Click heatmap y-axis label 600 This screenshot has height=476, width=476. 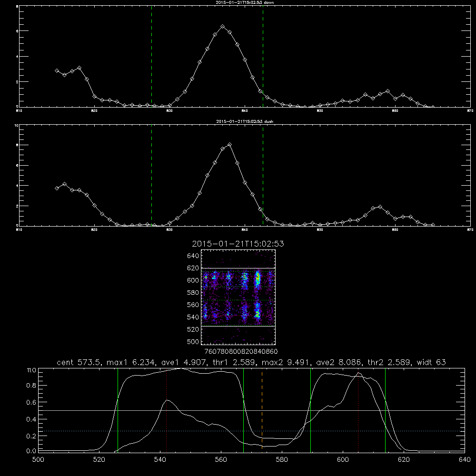(x=193, y=280)
